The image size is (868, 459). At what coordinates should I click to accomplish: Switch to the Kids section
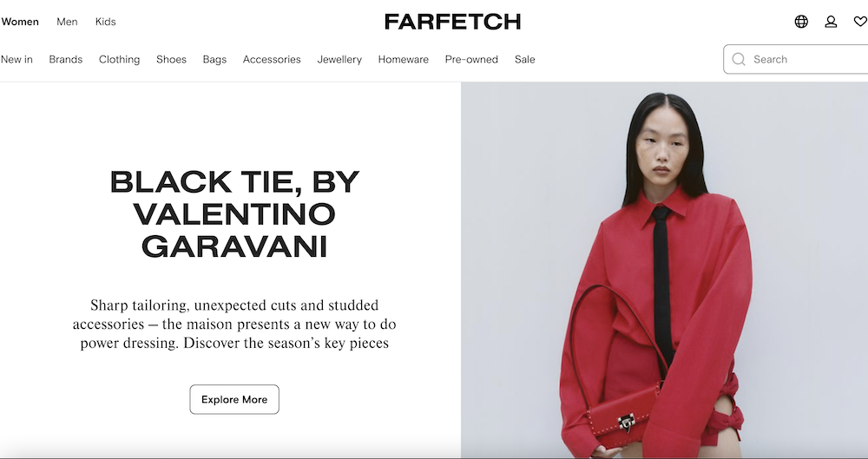105,22
